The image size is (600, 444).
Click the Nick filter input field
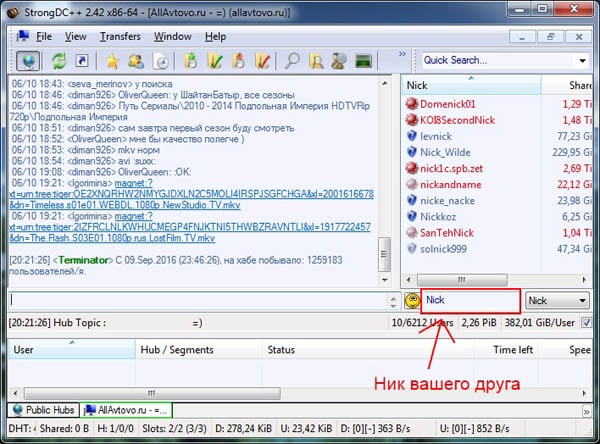coord(470,300)
